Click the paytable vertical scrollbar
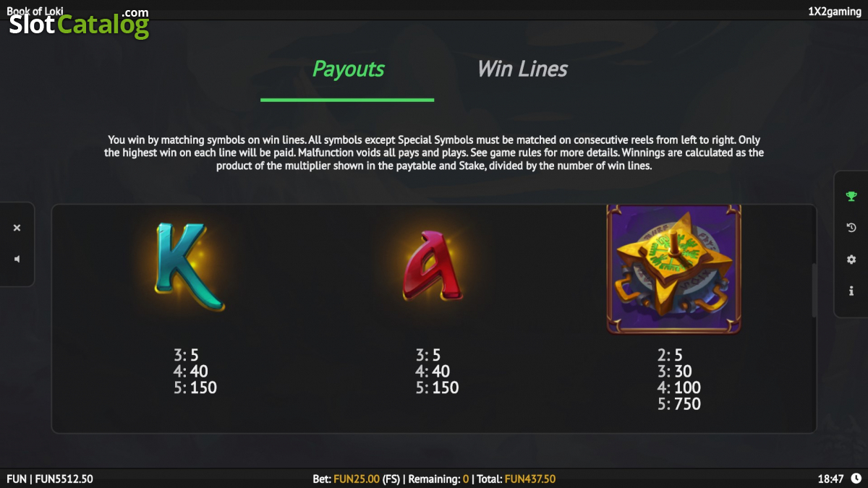This screenshot has height=488, width=868. tap(814, 291)
